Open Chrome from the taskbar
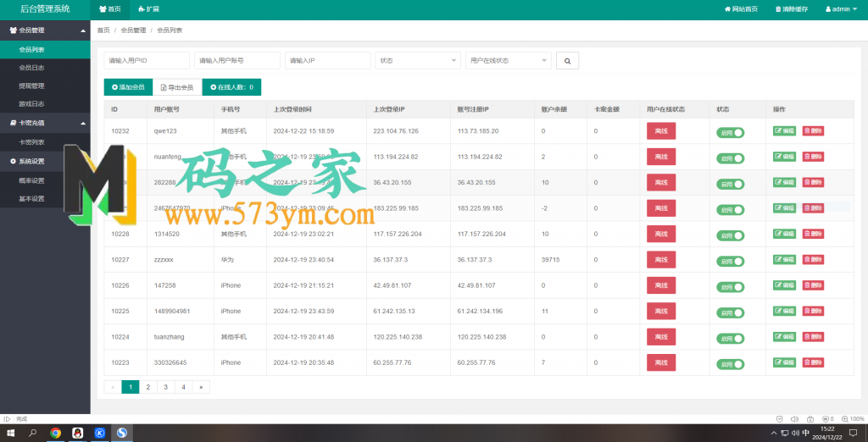The height and width of the screenshot is (442, 868). 55,434
